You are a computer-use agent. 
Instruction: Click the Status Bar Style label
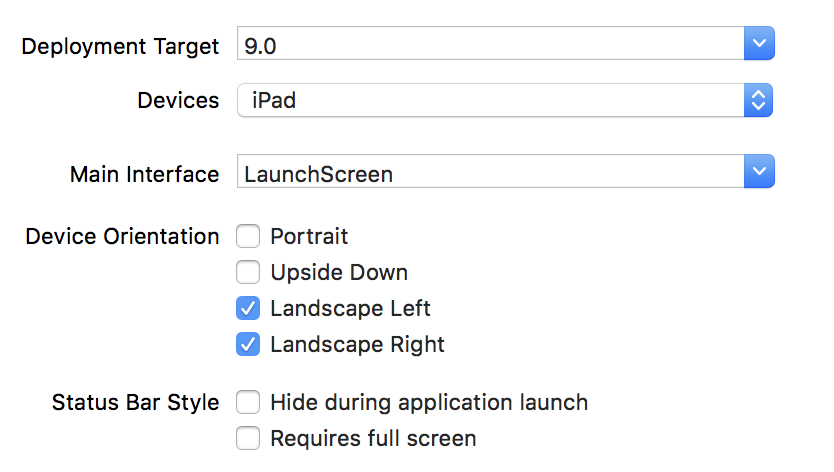(136, 403)
